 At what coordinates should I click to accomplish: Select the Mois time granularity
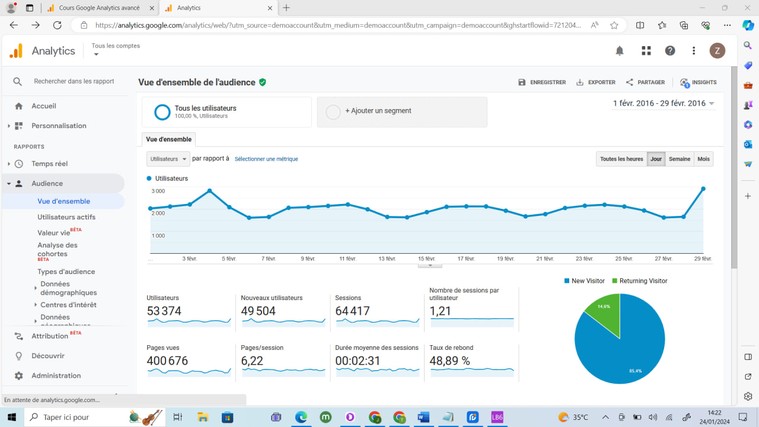[x=703, y=159]
